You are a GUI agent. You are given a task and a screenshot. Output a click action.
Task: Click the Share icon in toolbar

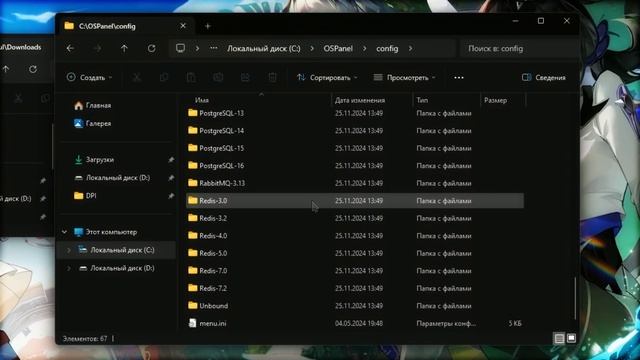click(245, 78)
